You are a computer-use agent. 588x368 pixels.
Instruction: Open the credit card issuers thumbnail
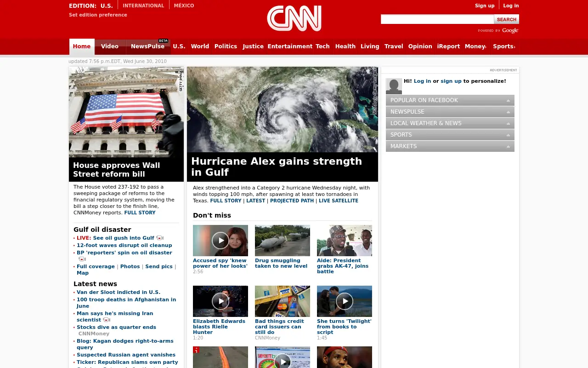[x=283, y=301]
